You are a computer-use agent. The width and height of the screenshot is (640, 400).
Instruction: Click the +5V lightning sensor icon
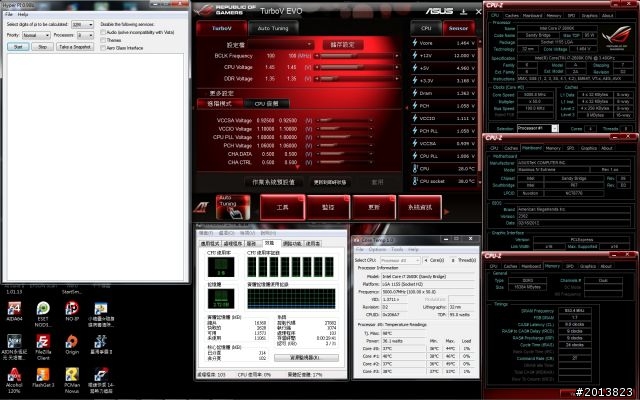(415, 68)
